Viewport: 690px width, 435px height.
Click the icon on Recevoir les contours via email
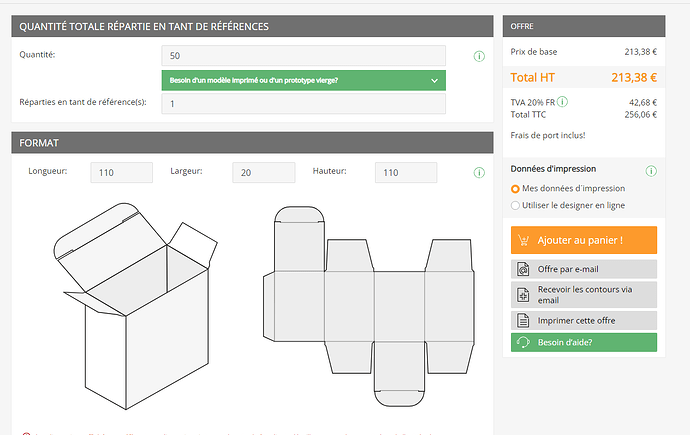[522, 295]
